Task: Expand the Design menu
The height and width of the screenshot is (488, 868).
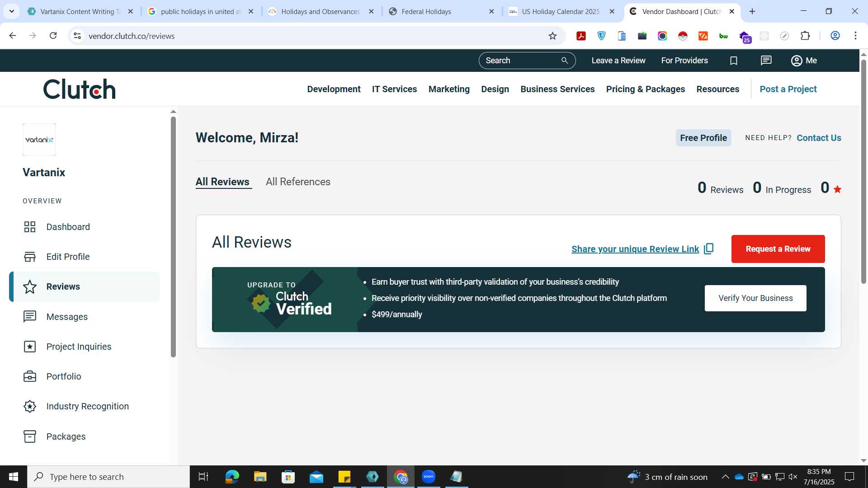Action: (x=495, y=89)
